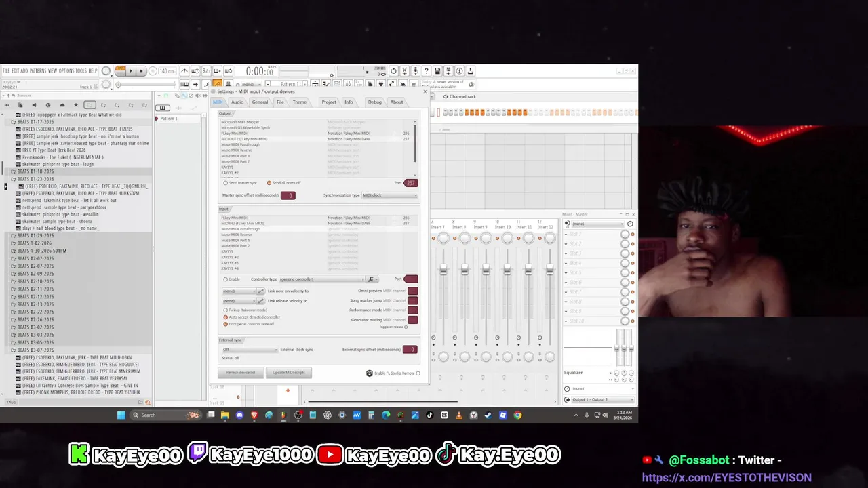Switch to the Theme settings tab
This screenshot has height=488, width=868.
pos(299,102)
